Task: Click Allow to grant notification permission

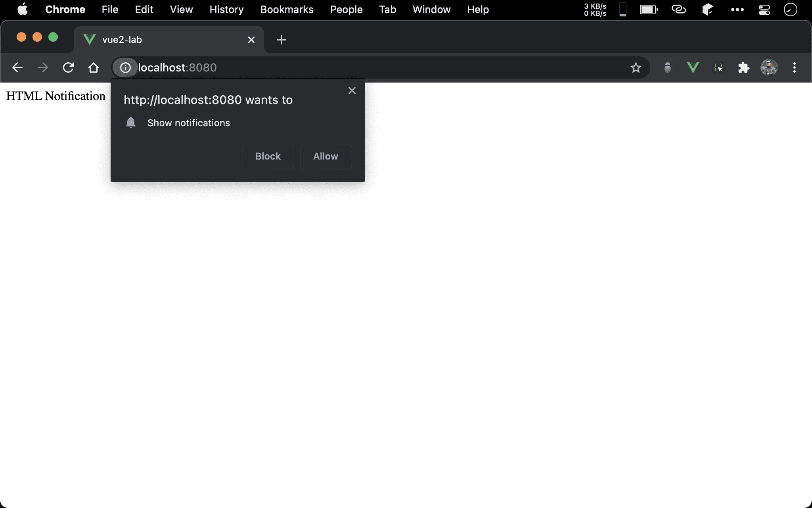Action: point(325,156)
